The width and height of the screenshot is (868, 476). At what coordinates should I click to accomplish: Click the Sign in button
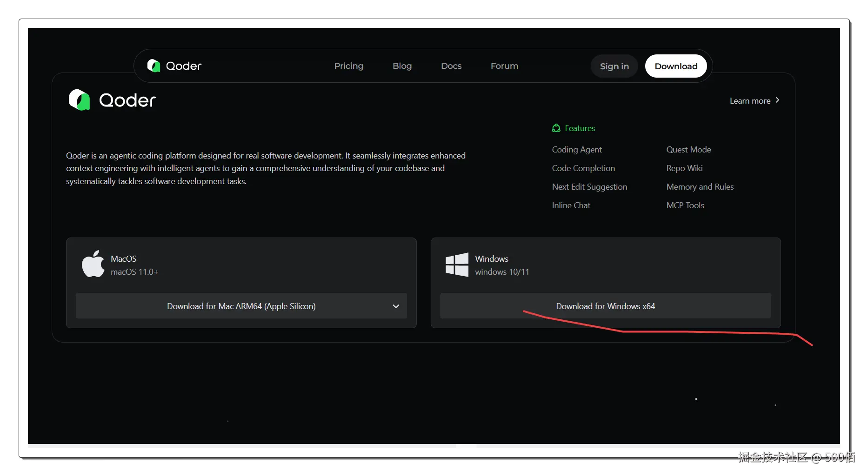tap(614, 66)
